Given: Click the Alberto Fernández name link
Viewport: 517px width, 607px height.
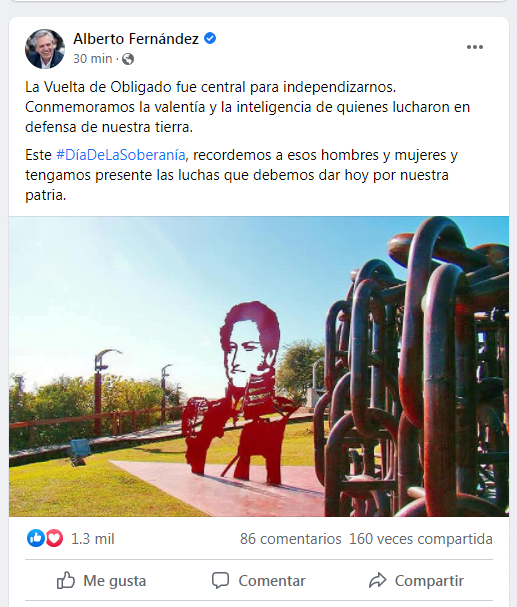Looking at the screenshot, I should [x=136, y=39].
